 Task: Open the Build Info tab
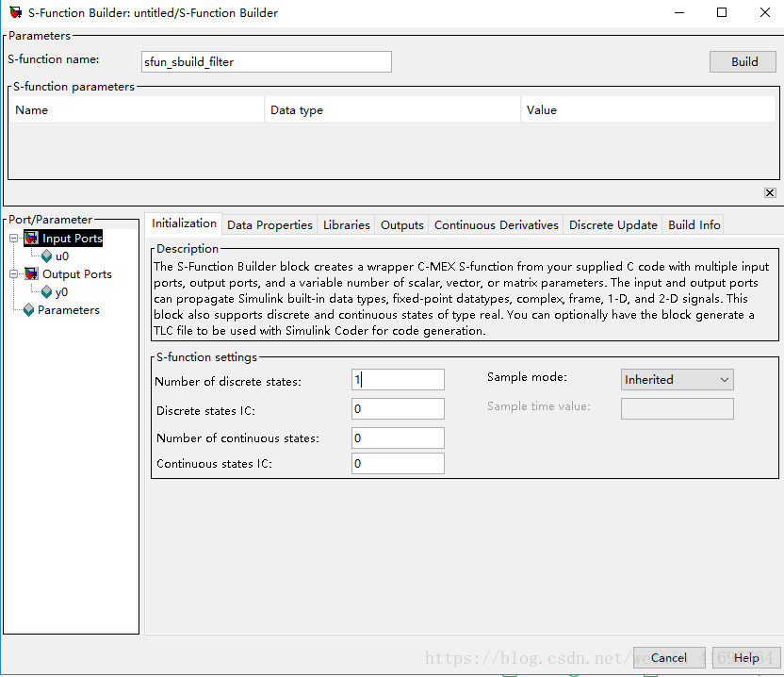[694, 225]
